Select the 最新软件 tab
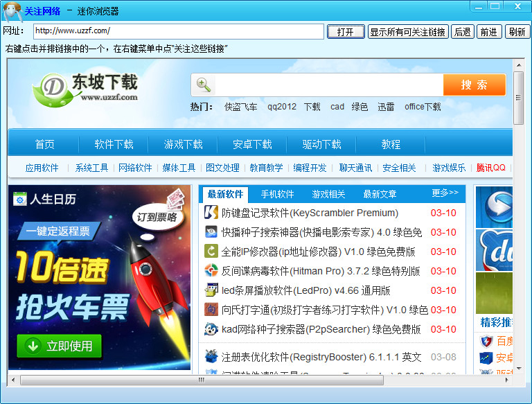Image resolution: width=532 pixels, height=404 pixels. pos(225,194)
